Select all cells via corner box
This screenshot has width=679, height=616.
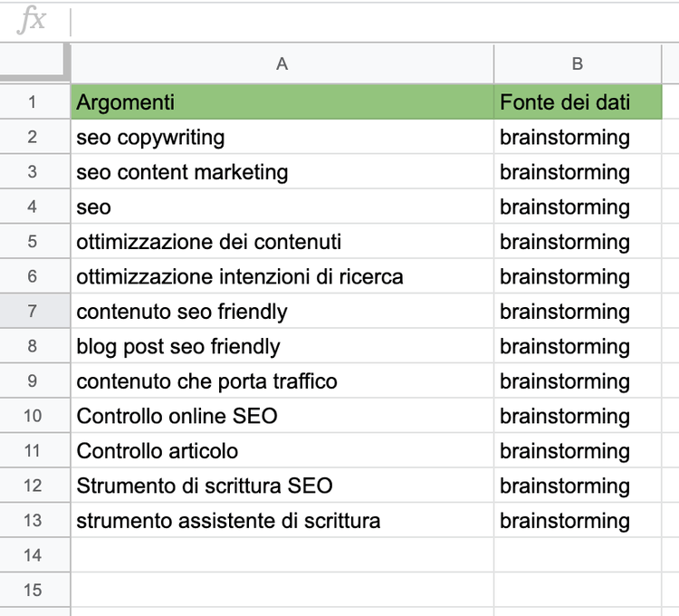pyautogui.click(x=34, y=63)
